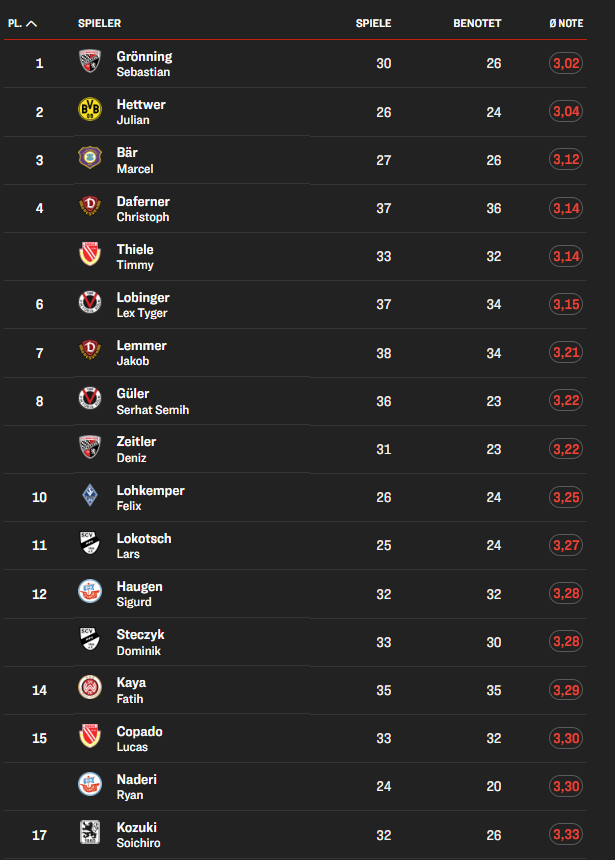Sort by the PL. column arrow
Image resolution: width=615 pixels, height=860 pixels.
31,23
